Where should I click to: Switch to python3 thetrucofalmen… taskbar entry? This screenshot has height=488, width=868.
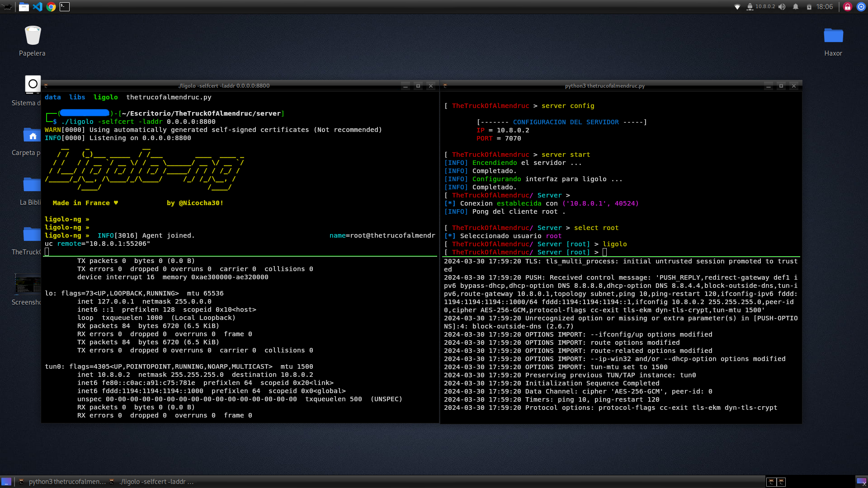click(62, 482)
